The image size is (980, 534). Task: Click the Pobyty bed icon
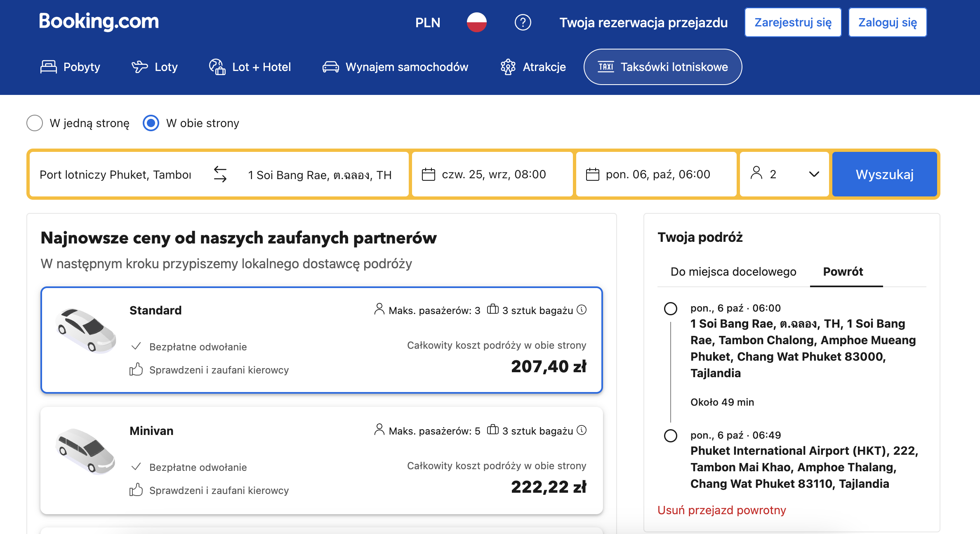coord(49,66)
